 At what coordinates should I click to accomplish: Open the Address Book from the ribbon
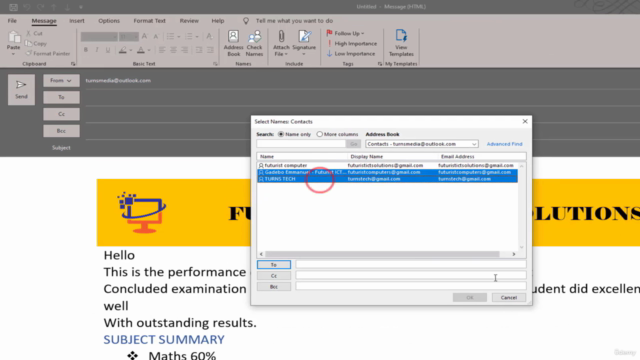(x=233, y=43)
